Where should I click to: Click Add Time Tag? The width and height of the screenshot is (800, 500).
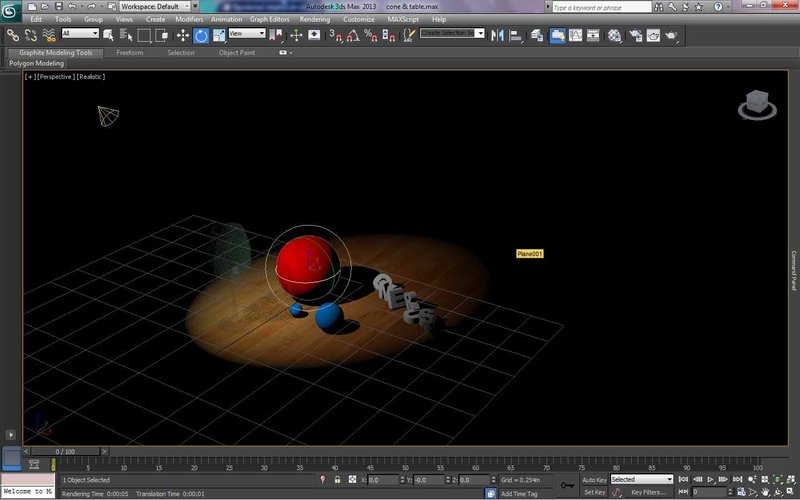point(519,493)
